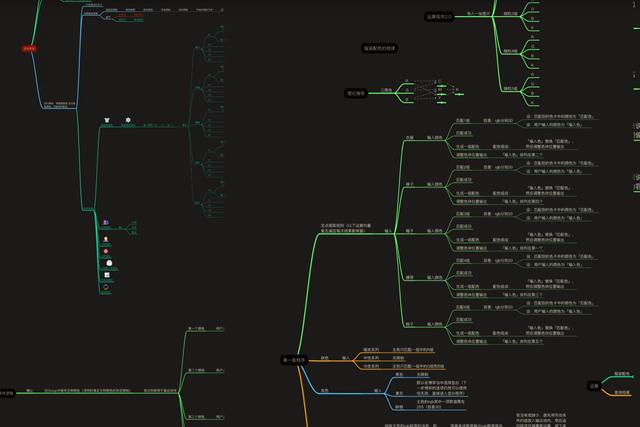Click the white square chart icon node
640x427 pixels.
pyautogui.click(x=107, y=275)
